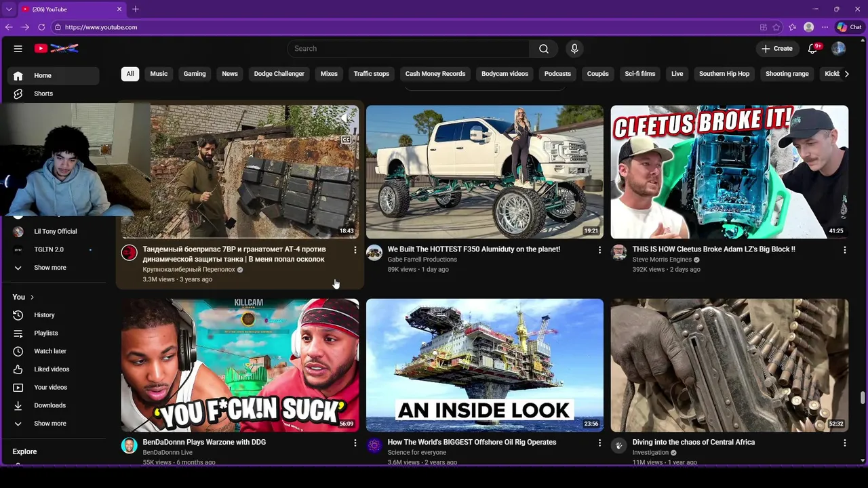Open the How The World's BIGGEST Offshore title
The height and width of the screenshot is (488, 868).
[x=472, y=443]
